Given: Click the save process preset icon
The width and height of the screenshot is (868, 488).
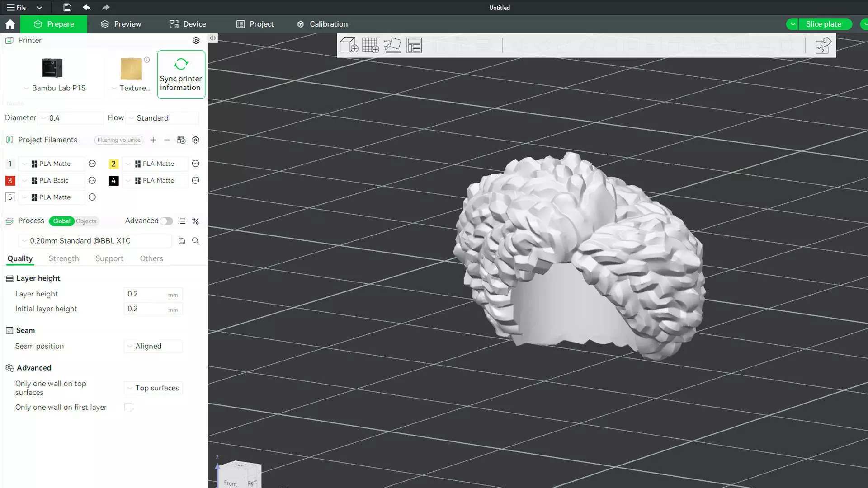Looking at the screenshot, I should pyautogui.click(x=182, y=241).
